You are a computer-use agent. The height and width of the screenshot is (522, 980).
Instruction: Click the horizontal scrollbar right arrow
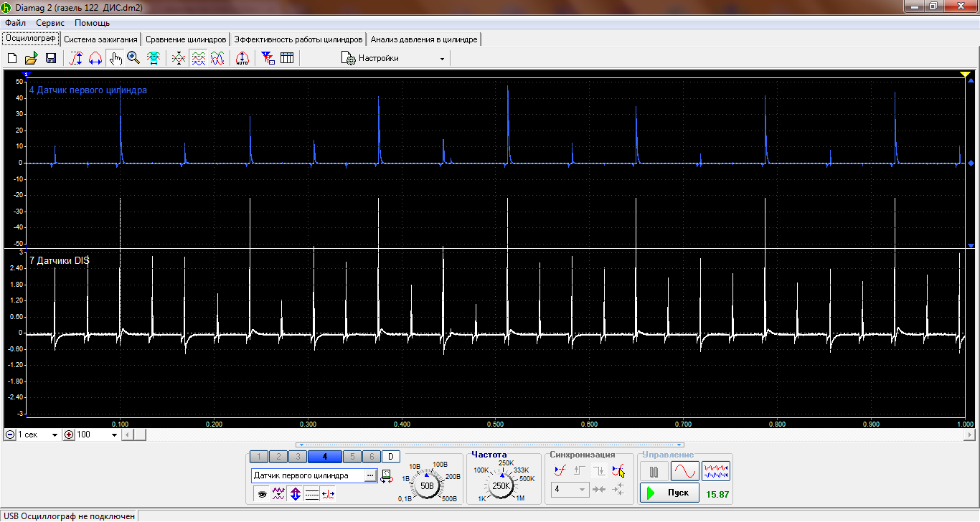click(x=970, y=435)
